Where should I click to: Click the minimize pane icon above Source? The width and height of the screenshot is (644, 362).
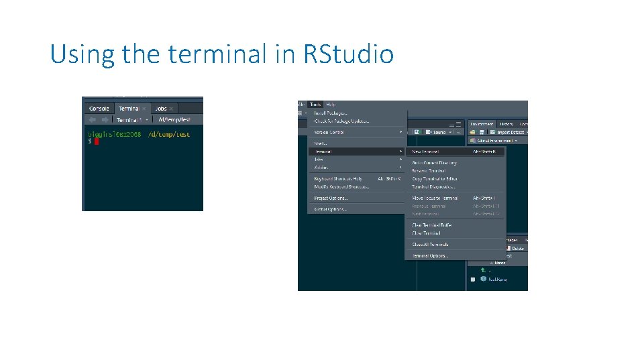click(x=451, y=125)
